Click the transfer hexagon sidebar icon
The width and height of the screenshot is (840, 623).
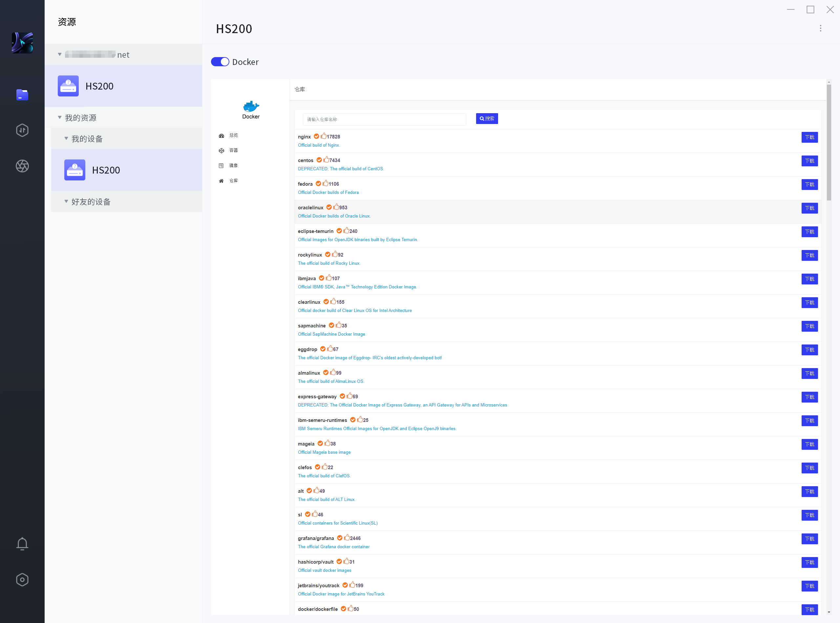pos(22,130)
